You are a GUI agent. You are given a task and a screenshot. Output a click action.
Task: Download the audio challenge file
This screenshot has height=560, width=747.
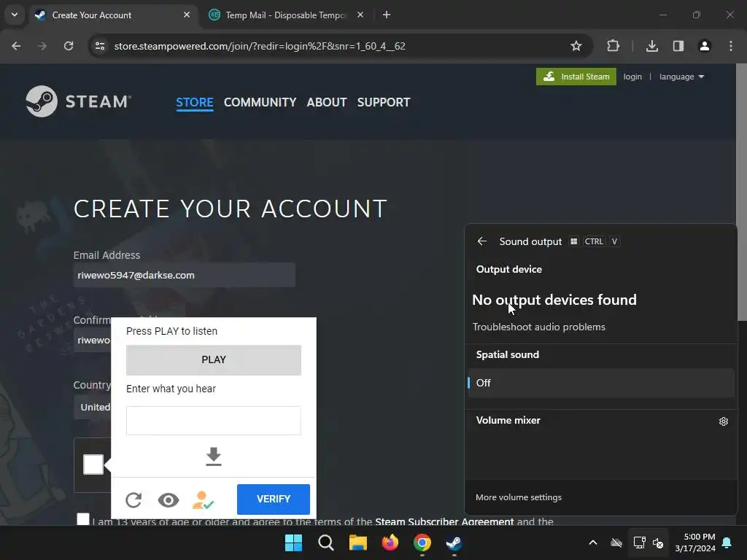click(214, 456)
